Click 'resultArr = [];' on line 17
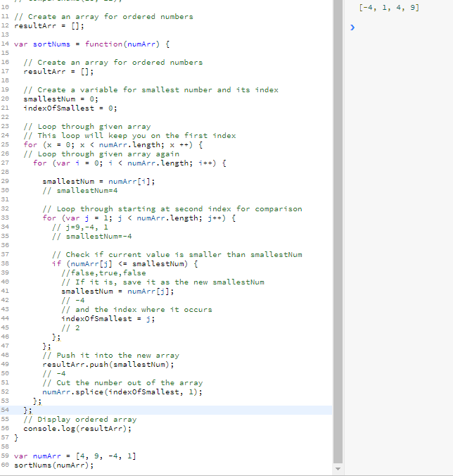Image resolution: width=453 pixels, height=476 pixels. click(x=58, y=71)
